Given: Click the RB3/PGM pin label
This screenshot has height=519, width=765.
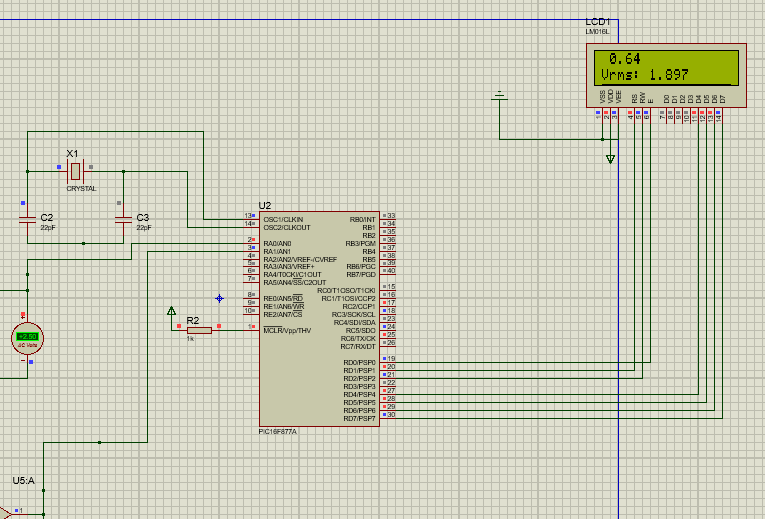Looking at the screenshot, I should point(361,243).
